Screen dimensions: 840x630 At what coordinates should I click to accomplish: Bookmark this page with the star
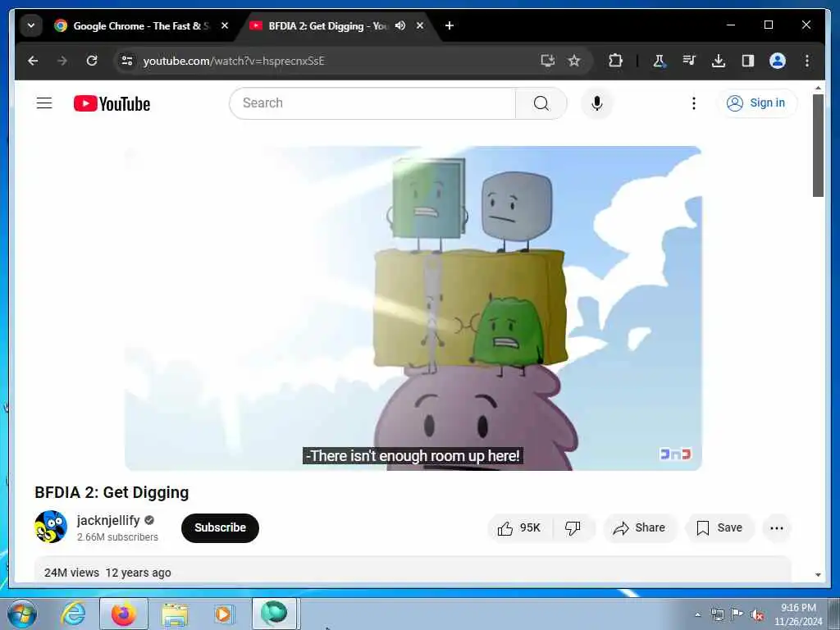point(574,61)
